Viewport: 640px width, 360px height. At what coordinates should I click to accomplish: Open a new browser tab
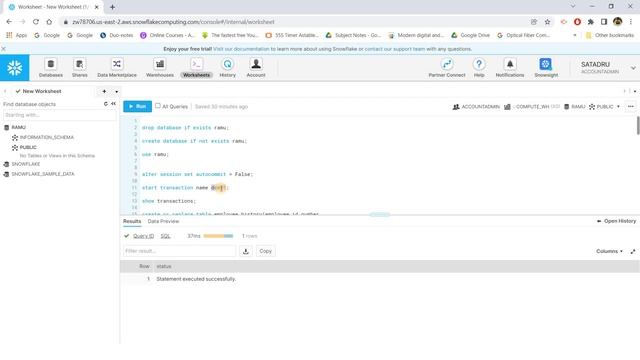(112, 7)
